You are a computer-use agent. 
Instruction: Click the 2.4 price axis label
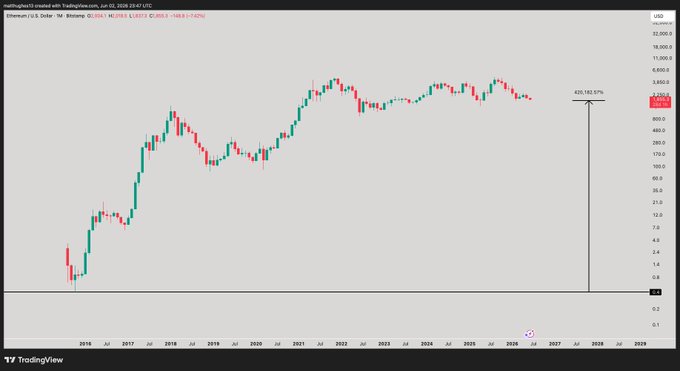coord(656,252)
